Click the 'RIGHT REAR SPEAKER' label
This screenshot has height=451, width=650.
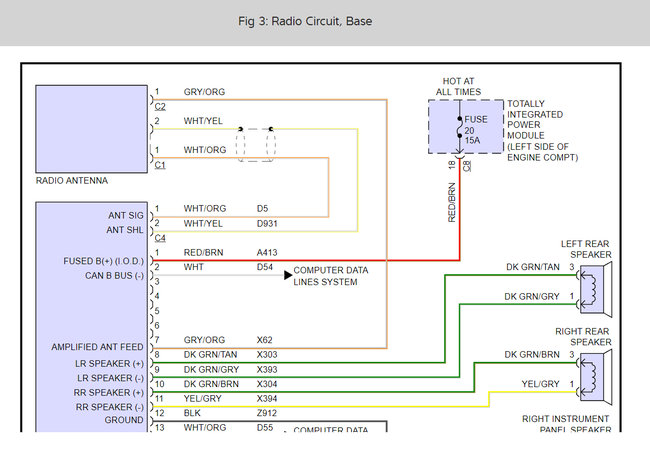(583, 337)
